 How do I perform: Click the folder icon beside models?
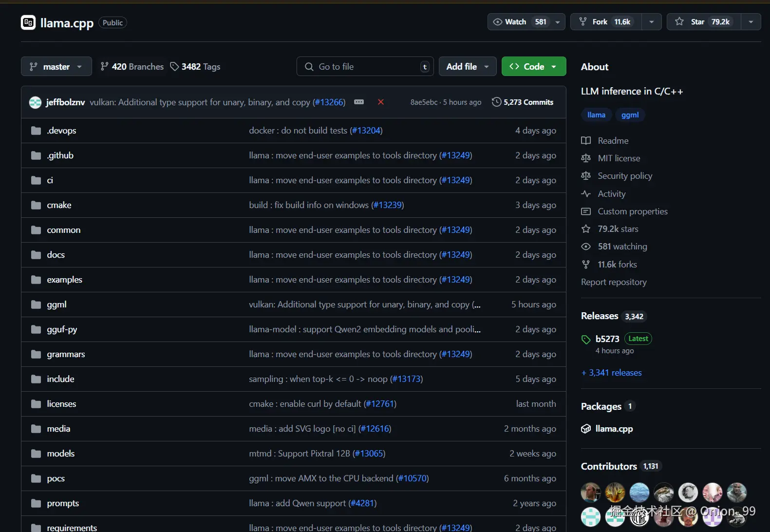pos(36,454)
